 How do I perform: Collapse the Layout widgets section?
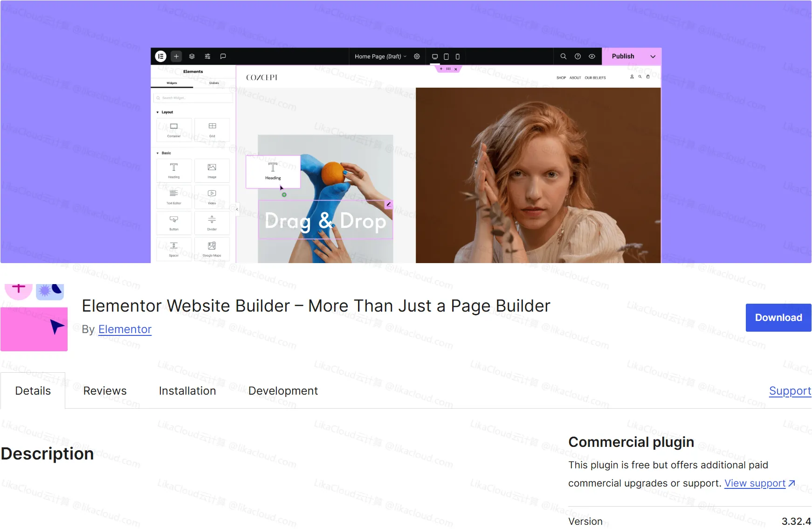158,112
